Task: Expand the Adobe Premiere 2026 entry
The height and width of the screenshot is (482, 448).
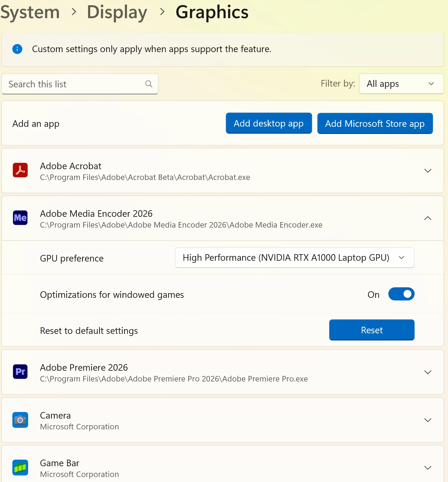Action: pos(428,372)
